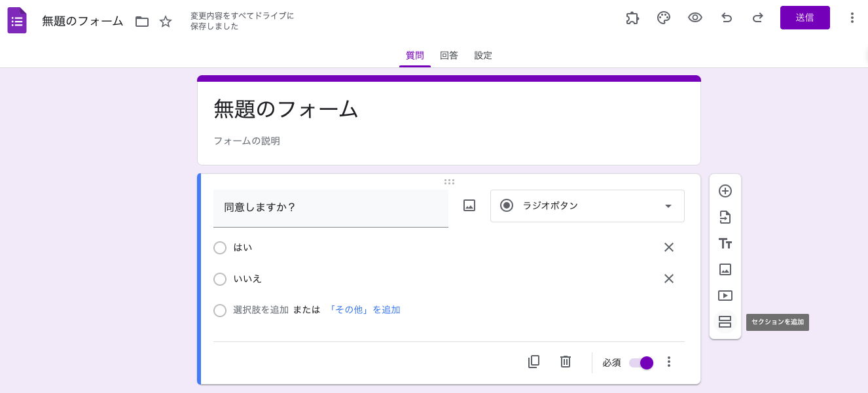The height and width of the screenshot is (393, 868).
Task: Select the いいえ radio option
Action: point(220,279)
